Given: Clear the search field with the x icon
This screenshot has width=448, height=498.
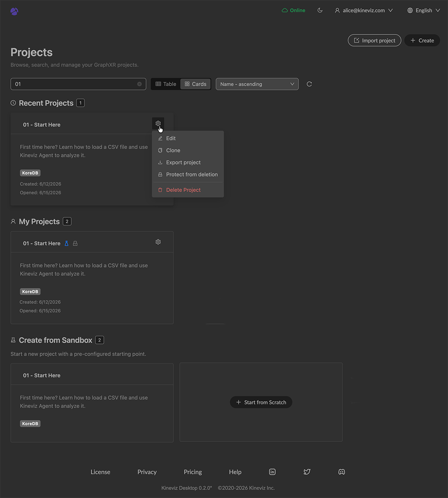Looking at the screenshot, I should point(139,84).
